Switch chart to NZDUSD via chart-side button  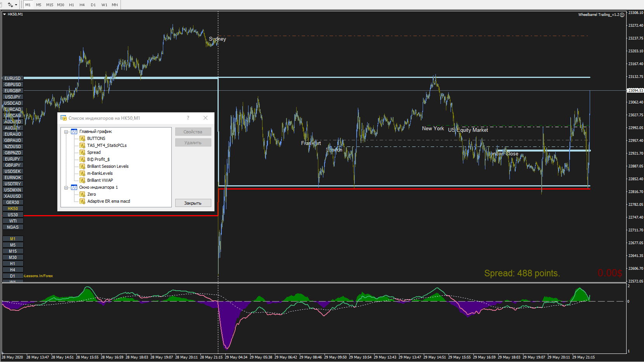pos(13,147)
